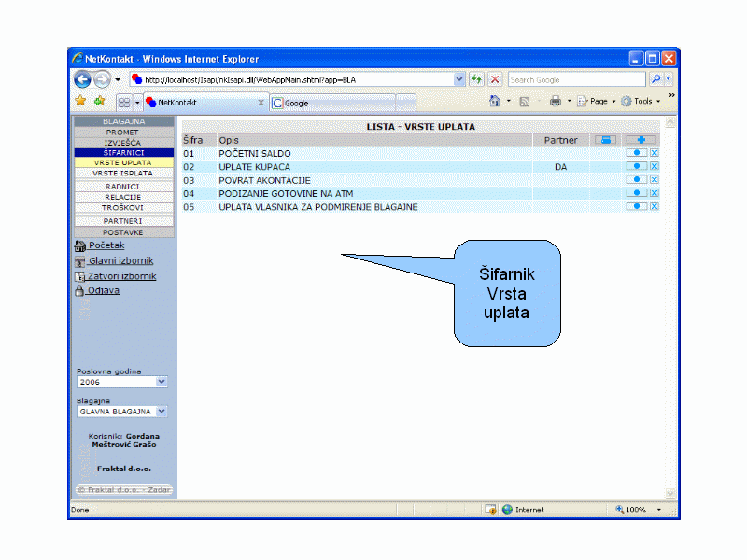Delete the PODIZANJE GOTOVINE NA ATM row
This screenshot has width=747, height=560.
coord(655,193)
